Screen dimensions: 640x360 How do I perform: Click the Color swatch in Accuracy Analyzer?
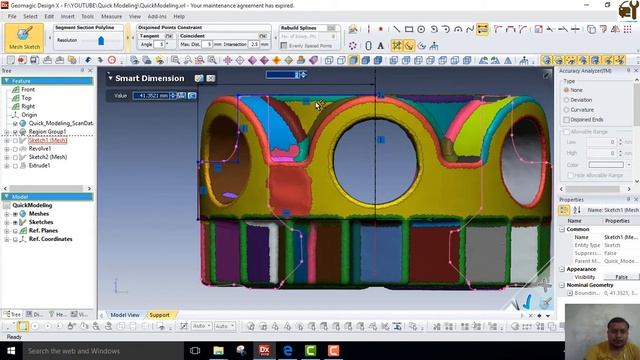[x=606, y=164]
